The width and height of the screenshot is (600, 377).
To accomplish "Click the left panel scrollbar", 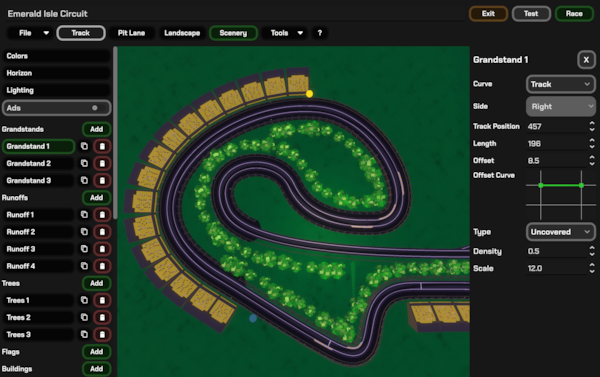I will (x=115, y=133).
